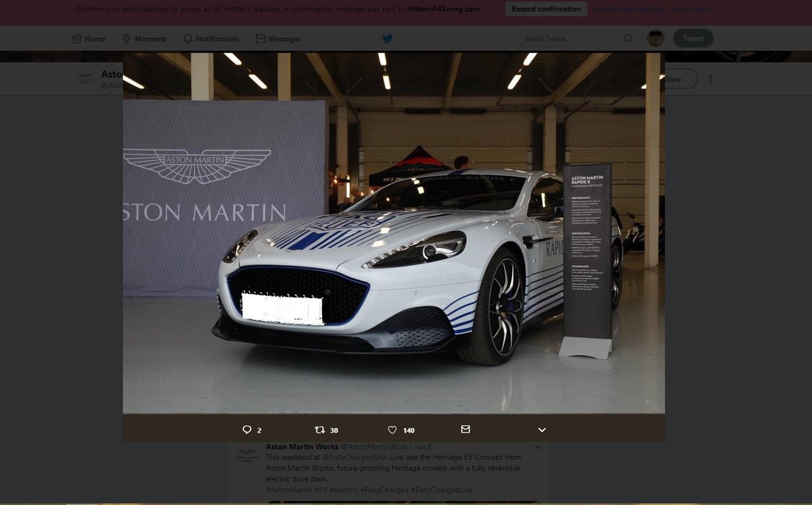Click the Resend confirmation button

[546, 9]
